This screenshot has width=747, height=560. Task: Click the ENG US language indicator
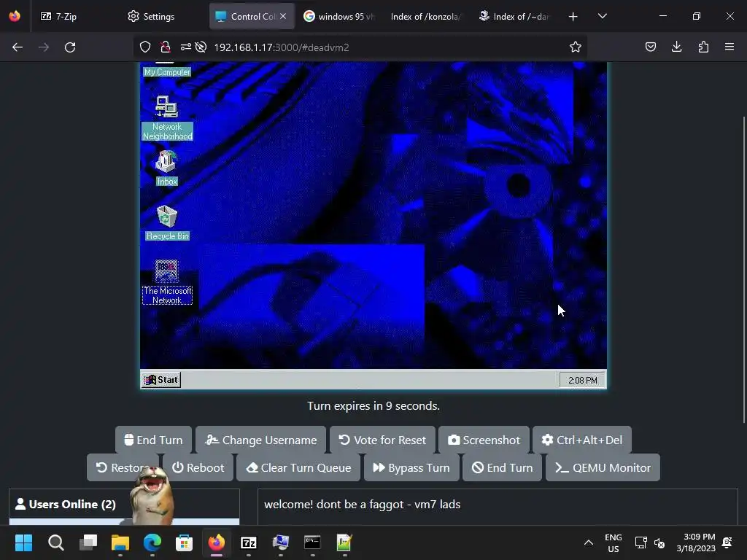coord(613,542)
